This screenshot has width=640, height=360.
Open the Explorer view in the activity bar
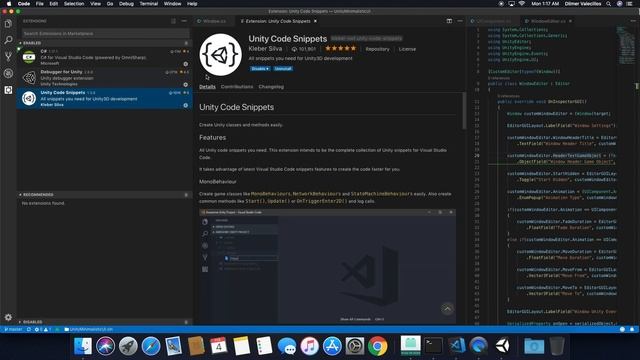point(8,24)
